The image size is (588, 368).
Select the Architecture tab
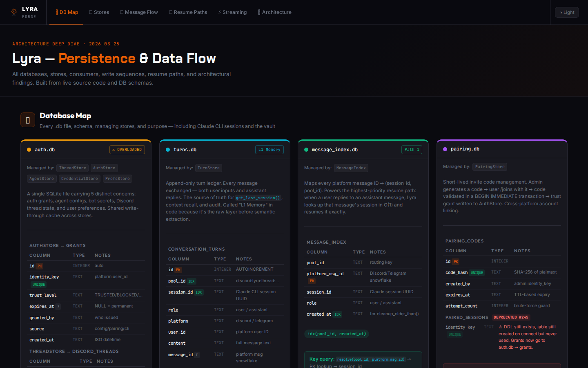[x=275, y=12]
